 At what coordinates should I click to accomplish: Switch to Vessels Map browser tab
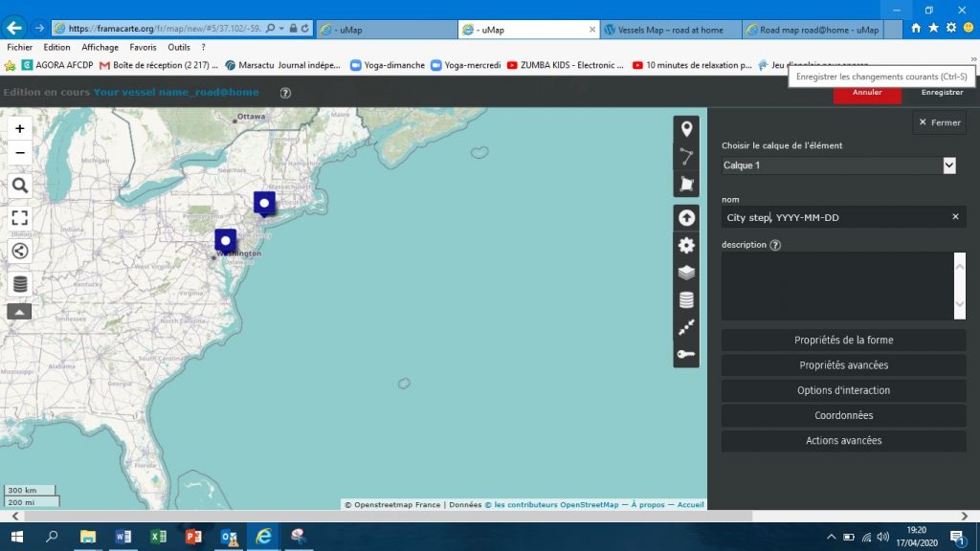(670, 30)
